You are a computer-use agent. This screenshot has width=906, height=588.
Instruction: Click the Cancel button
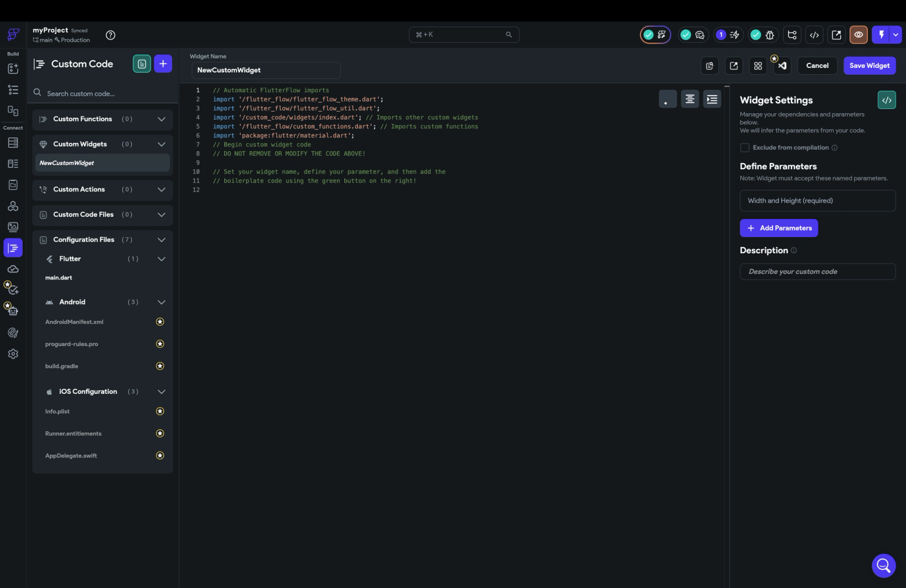[x=817, y=66]
